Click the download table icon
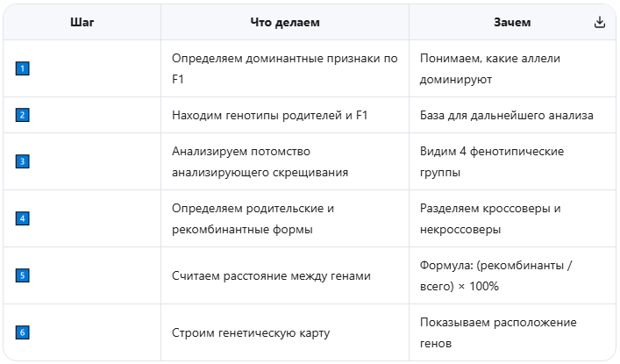Viewport: 620px width, 364px height. tap(600, 23)
